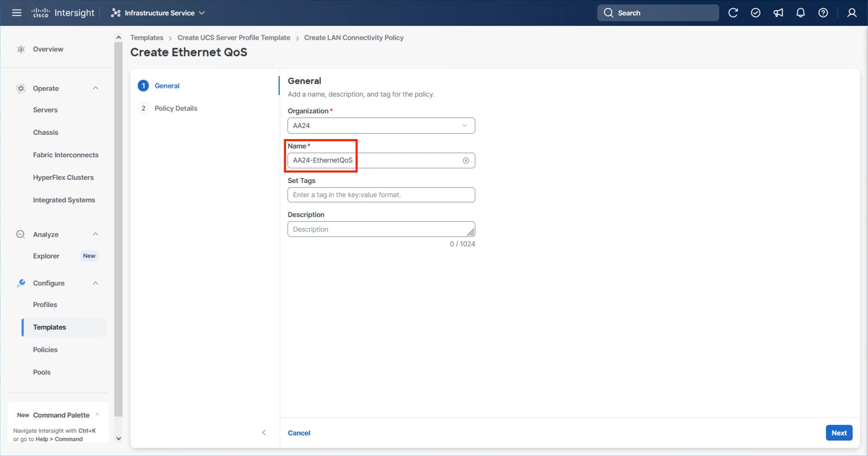Open Chassis in sidebar
The width and height of the screenshot is (868, 456).
click(45, 132)
